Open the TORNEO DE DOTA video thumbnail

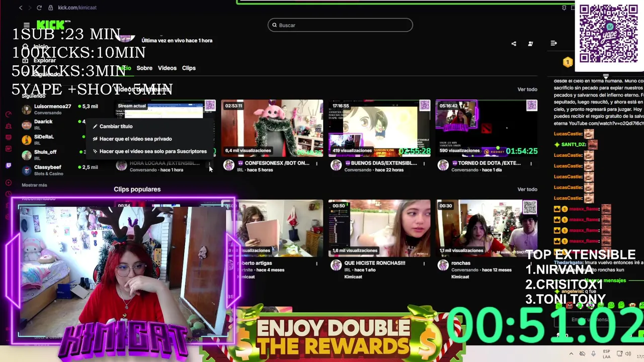click(x=487, y=128)
